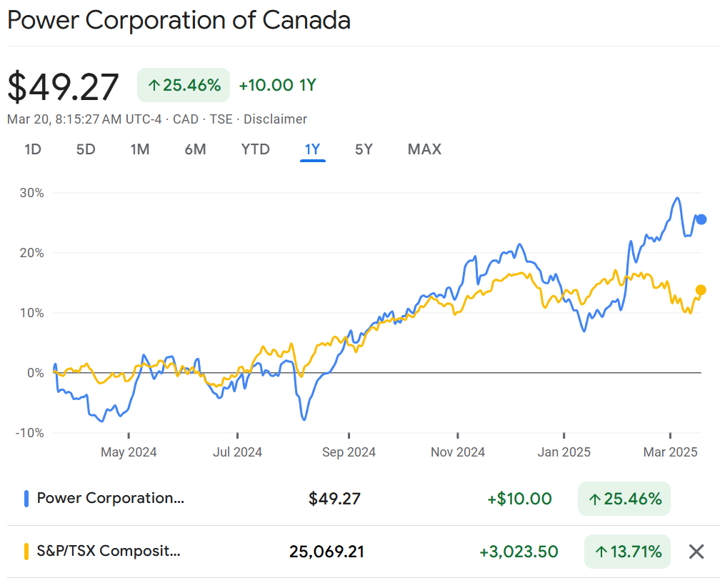Viewport: 720px width, 588px height.
Task: Remove the S&P/TSX Composite comparison with X
Action: tap(696, 552)
